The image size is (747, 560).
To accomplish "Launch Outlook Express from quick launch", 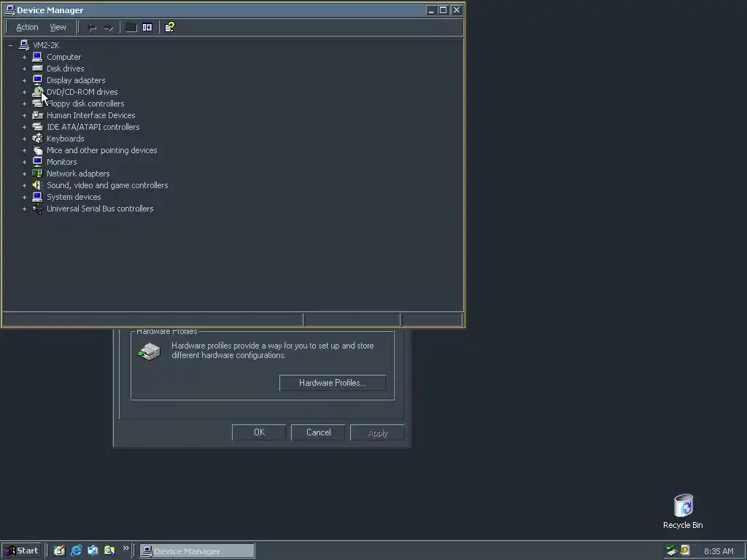I will click(93, 551).
